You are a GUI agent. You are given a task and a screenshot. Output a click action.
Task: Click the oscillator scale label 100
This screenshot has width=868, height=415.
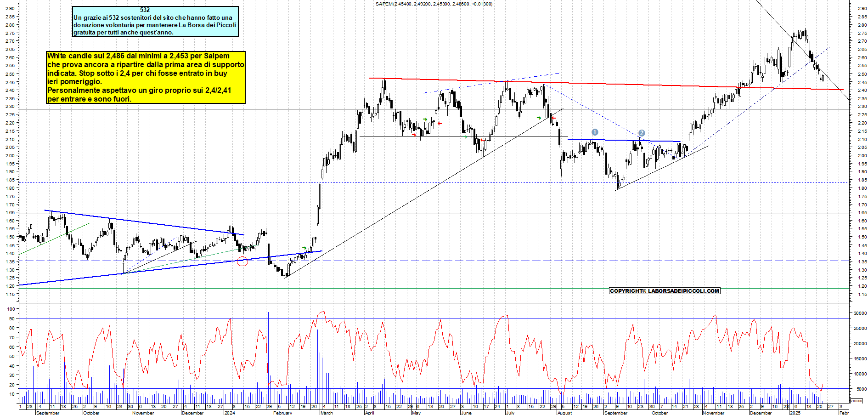tap(11, 309)
